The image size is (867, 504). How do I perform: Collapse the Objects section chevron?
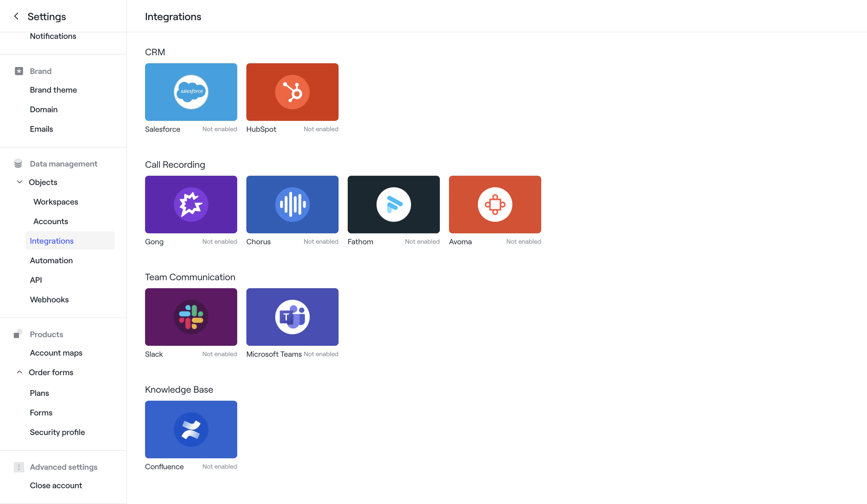click(20, 182)
